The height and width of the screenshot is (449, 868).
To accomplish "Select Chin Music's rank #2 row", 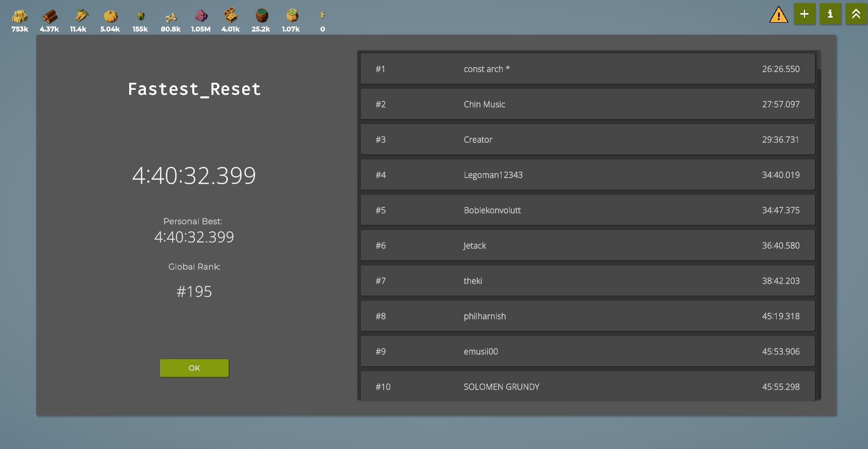I will (587, 104).
